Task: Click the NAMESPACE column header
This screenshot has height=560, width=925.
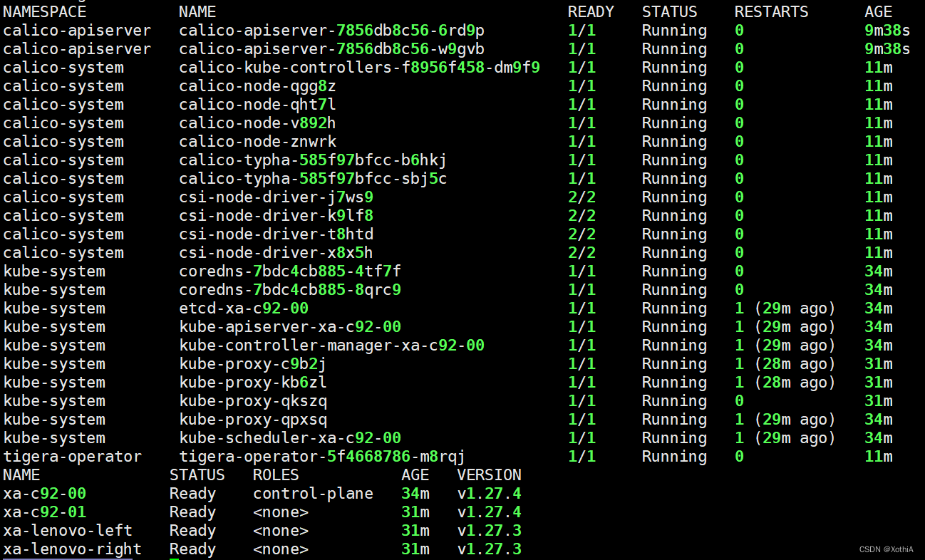Action: (x=44, y=12)
